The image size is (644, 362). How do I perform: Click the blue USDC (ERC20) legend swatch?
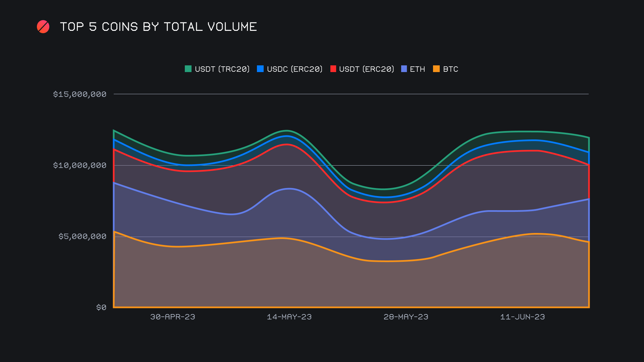pos(260,69)
